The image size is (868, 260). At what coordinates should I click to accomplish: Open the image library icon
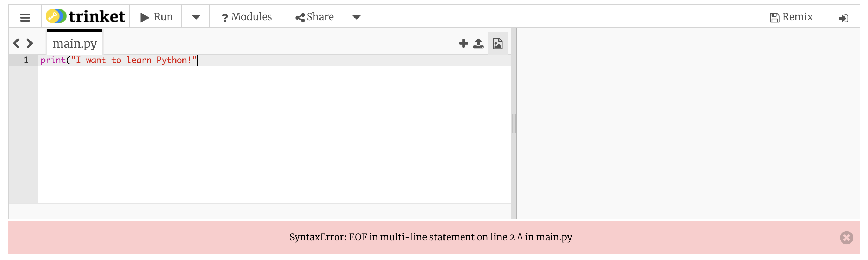(497, 43)
